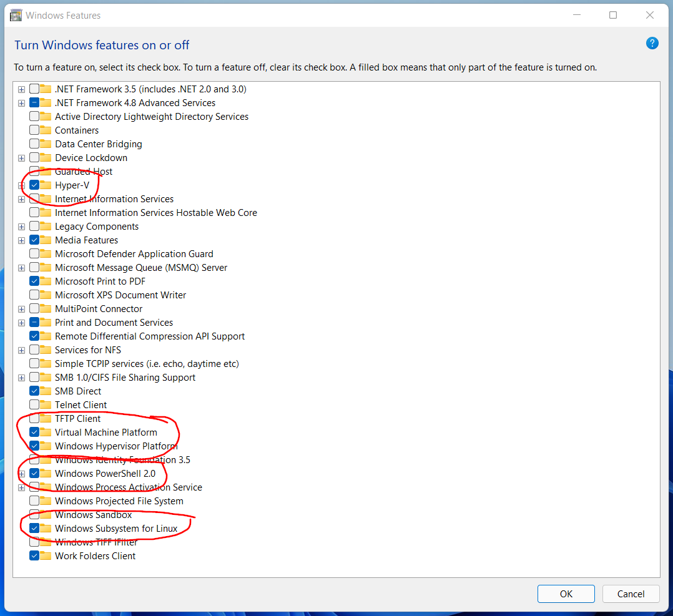Click the Containers folder icon
The width and height of the screenshot is (673, 616).
(46, 130)
